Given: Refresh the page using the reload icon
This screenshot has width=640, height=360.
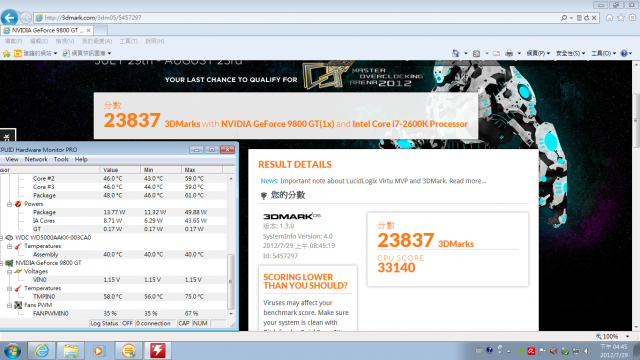Looking at the screenshot, I should click(x=586, y=18).
